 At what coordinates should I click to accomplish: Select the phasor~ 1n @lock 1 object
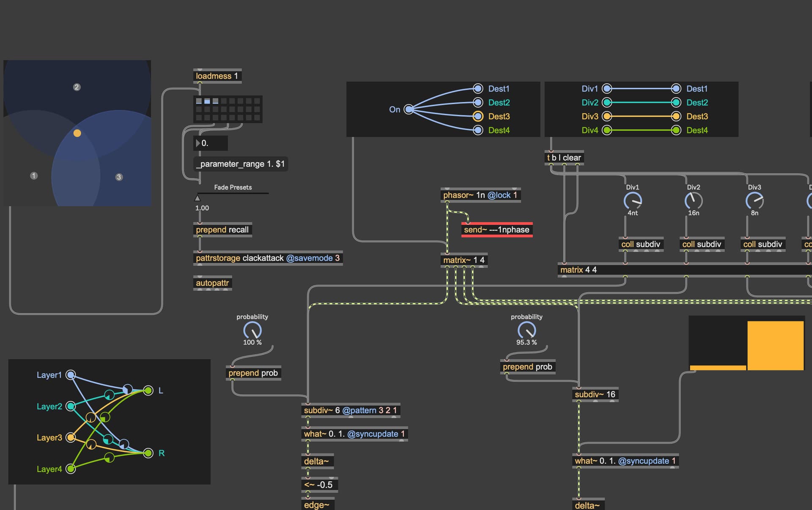coord(480,195)
